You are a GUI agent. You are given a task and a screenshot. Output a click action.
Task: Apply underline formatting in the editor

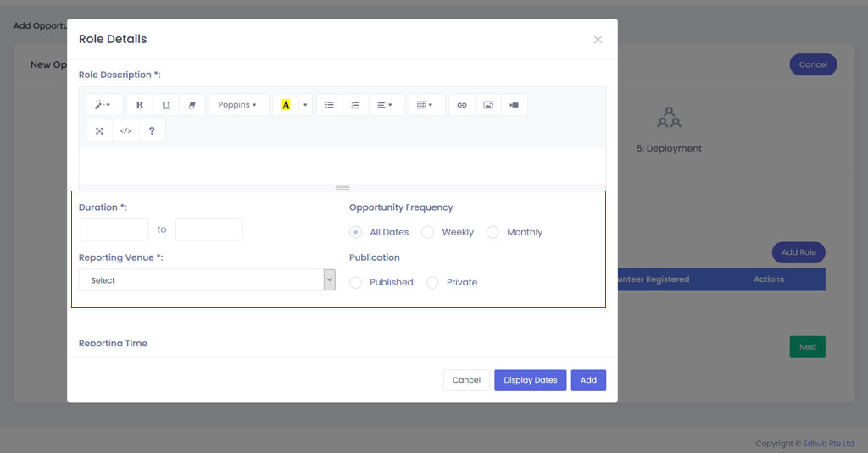[165, 105]
